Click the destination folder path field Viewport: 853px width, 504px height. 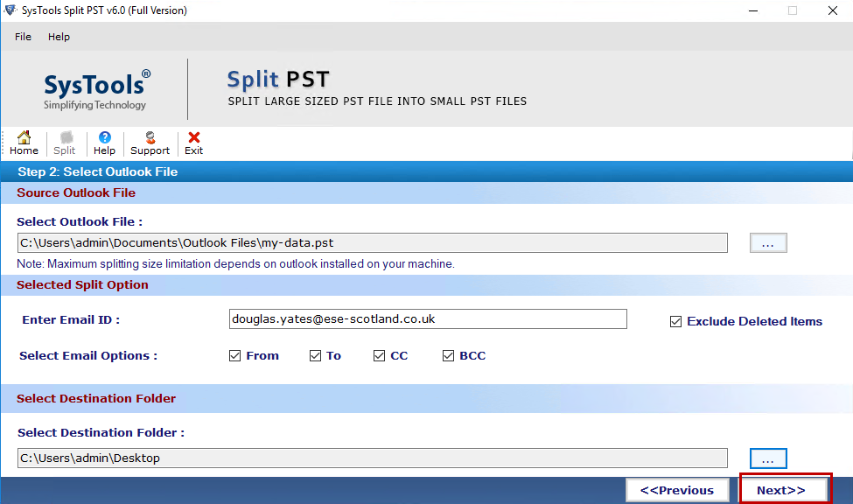372,458
